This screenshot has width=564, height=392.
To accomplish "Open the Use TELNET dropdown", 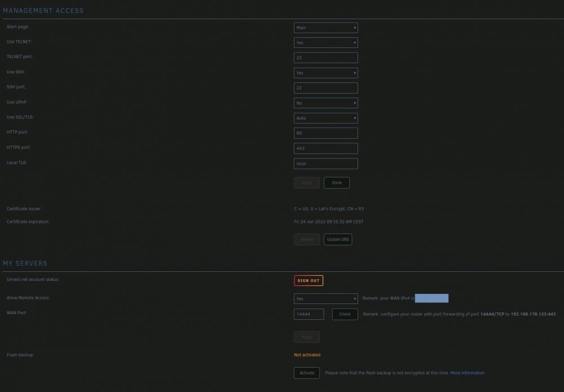I will (x=326, y=43).
